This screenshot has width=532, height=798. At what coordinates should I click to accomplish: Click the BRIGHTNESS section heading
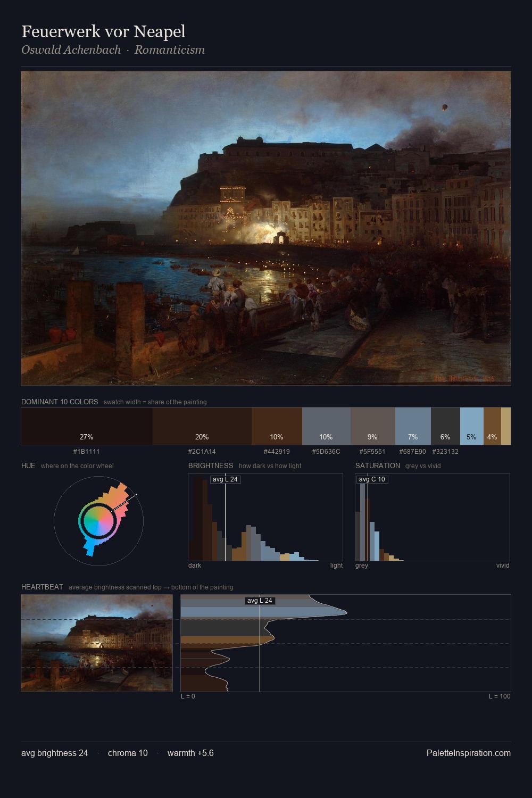point(211,466)
